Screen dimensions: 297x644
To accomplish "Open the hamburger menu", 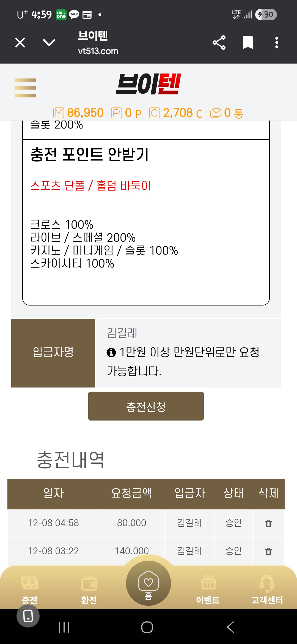I will (25, 88).
